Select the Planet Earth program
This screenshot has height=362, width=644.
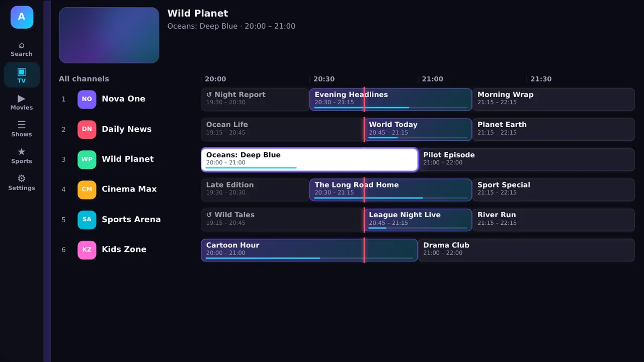553,129
